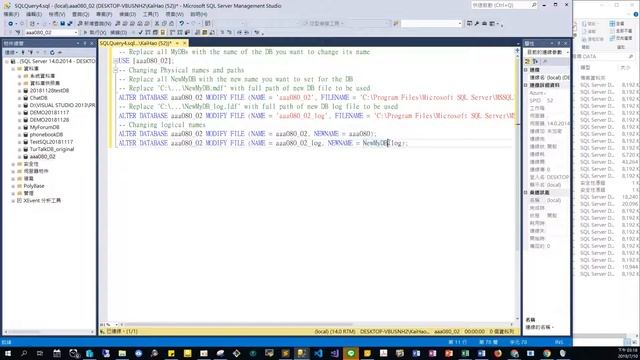Open the Window (W) menu
This screenshot has height=360, width=640.
point(174,14)
